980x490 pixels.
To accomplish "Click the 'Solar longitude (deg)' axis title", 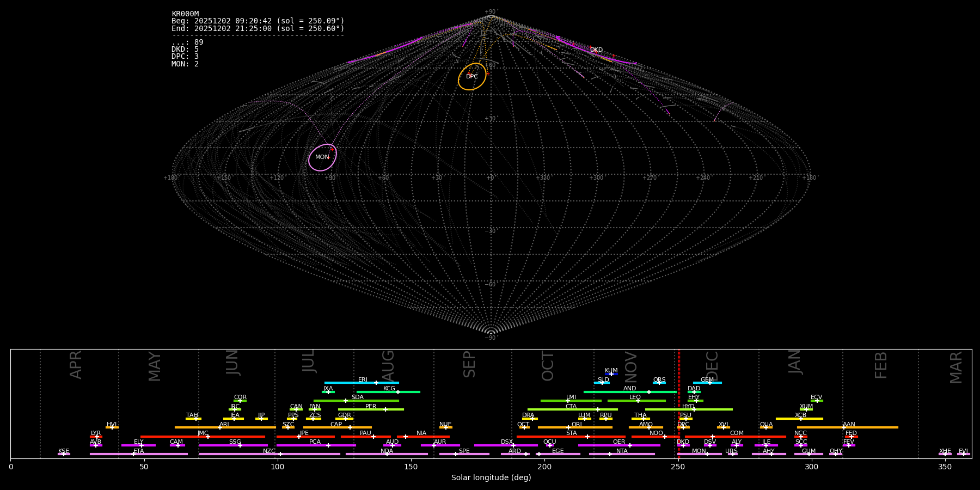I will (x=491, y=478).
